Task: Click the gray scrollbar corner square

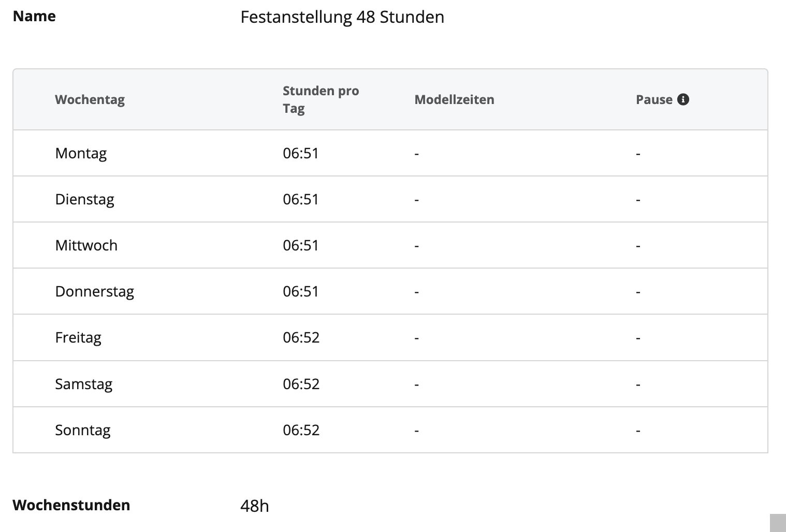Action: tap(778, 523)
